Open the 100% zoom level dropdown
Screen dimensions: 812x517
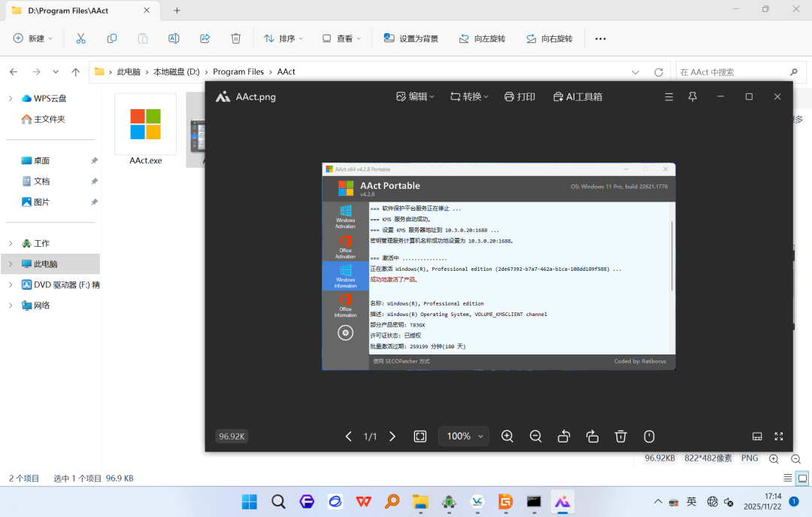[463, 436]
